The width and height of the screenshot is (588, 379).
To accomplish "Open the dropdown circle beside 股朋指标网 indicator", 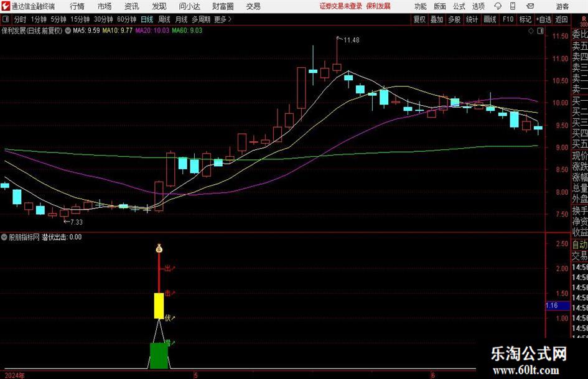I will coord(4,236).
